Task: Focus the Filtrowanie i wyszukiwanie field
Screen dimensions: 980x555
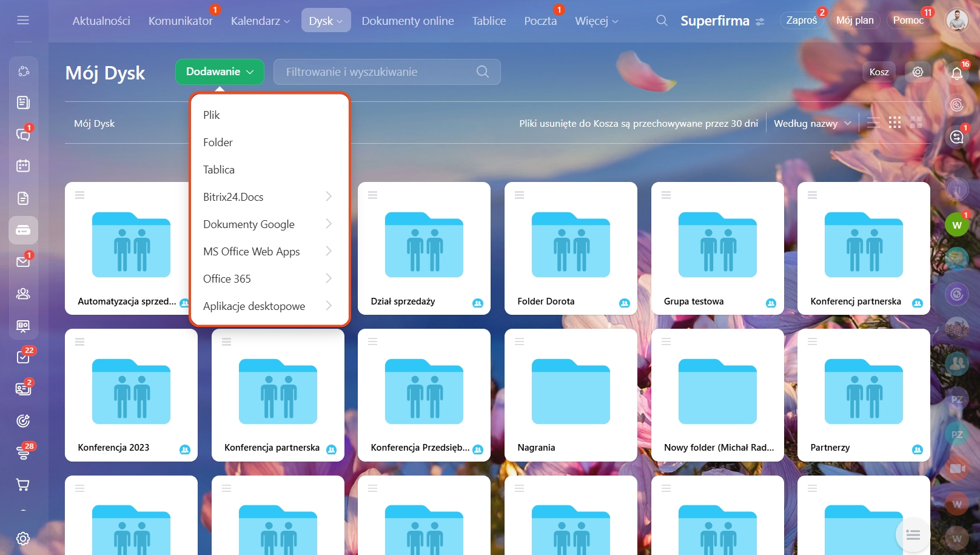Action: 387,72
